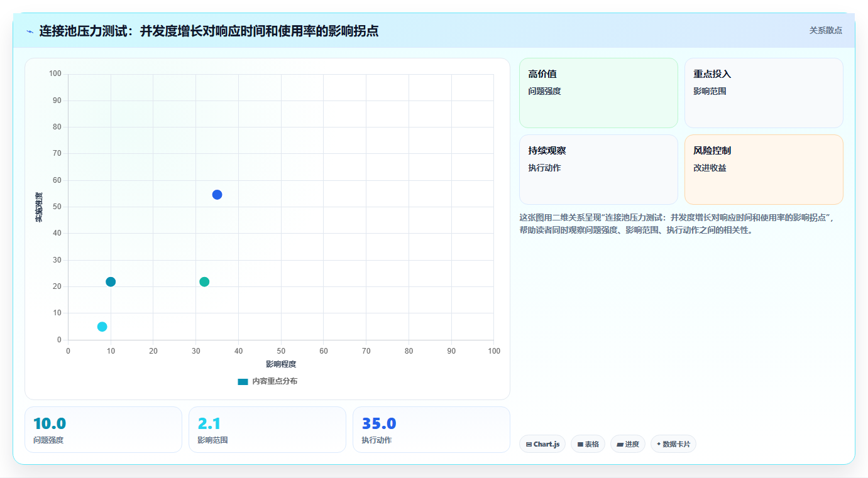Click 影响范围 text in 重点投入 card
Image resolution: width=868 pixels, height=478 pixels.
click(x=710, y=91)
